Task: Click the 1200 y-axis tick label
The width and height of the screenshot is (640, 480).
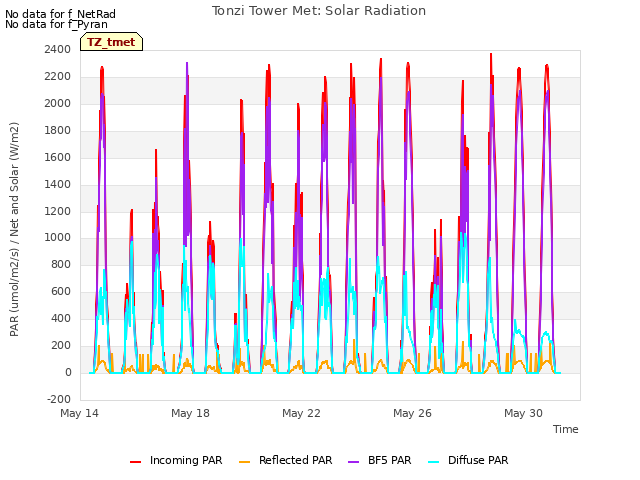Action: (x=58, y=211)
